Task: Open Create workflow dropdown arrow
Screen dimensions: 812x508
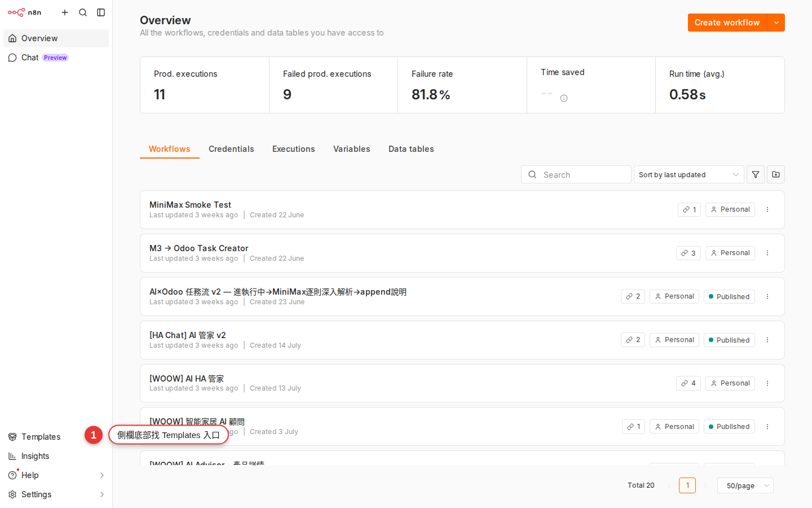Action: [x=776, y=23]
